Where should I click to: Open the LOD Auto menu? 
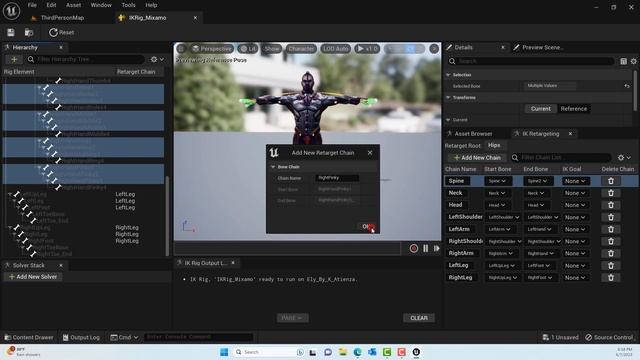pyautogui.click(x=336, y=49)
